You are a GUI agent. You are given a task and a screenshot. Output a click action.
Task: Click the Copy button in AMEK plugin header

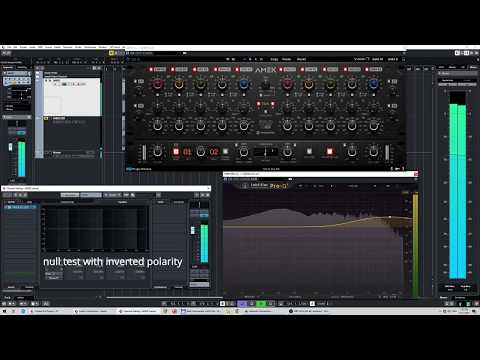click(274, 59)
